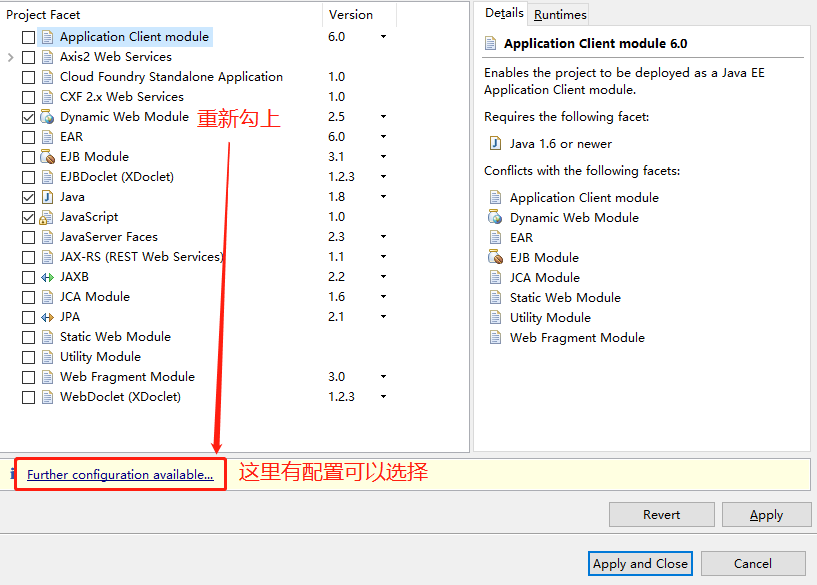This screenshot has width=817, height=585.
Task: Open EAR 6.0 version dropdown
Action: [383, 137]
